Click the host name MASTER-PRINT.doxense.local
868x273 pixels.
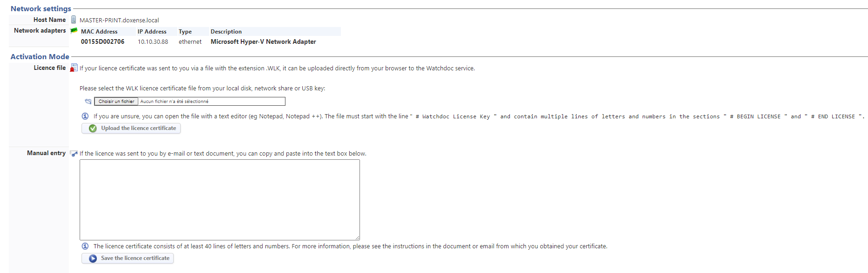pos(119,20)
